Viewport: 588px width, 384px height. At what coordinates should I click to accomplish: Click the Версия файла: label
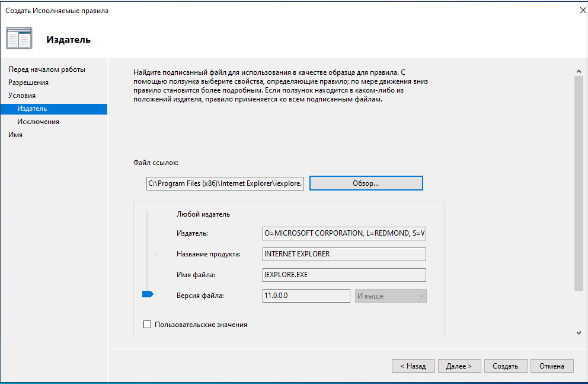(200, 296)
